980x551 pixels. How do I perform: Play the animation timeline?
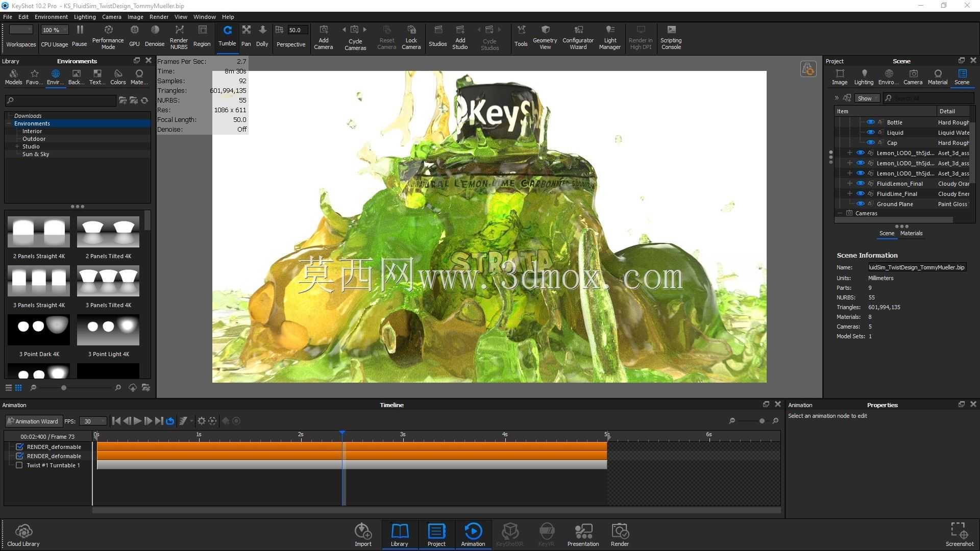coord(137,421)
